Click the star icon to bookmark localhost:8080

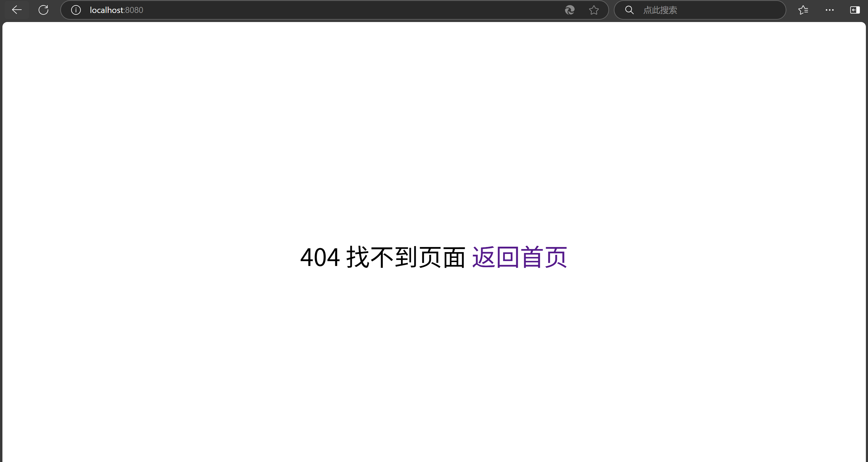[594, 10]
